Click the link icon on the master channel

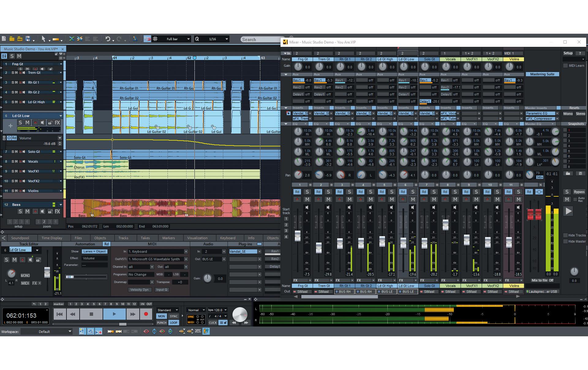(539, 192)
